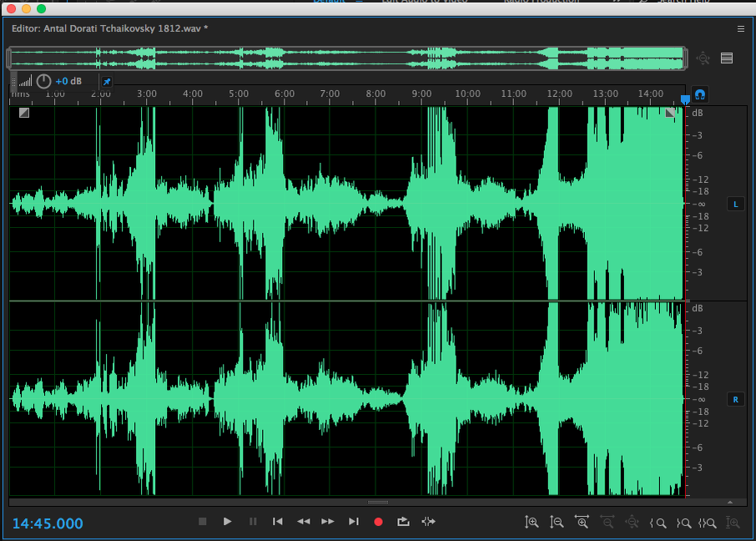The image size is (756, 541).
Task: Click the HUD drag handle grip
Action: tap(13, 82)
